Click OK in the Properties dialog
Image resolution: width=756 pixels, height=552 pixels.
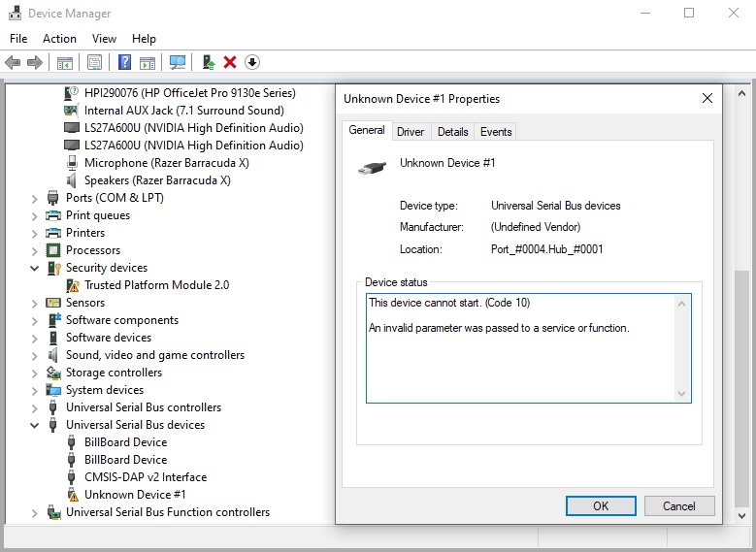(601, 505)
